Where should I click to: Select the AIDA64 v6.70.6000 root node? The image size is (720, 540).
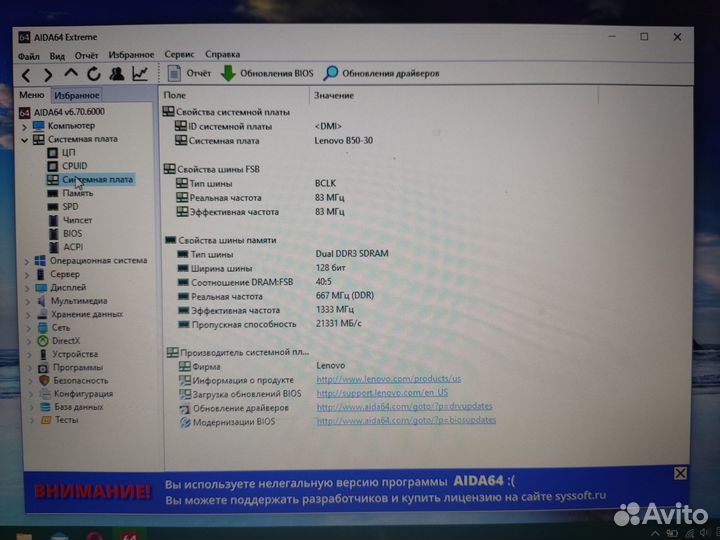tap(69, 112)
